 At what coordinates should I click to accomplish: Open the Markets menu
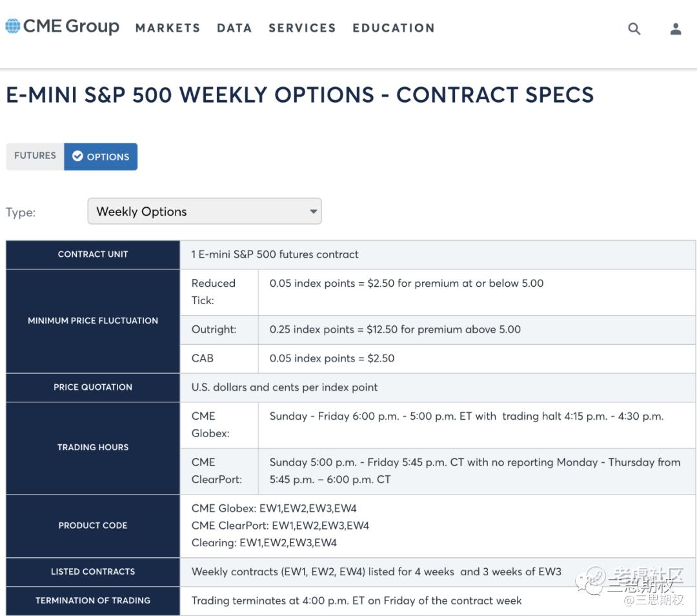[x=168, y=28]
